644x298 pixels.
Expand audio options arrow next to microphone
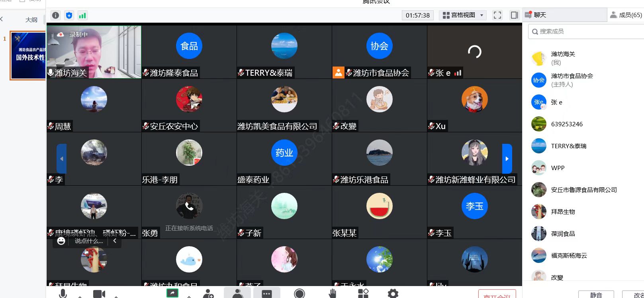[x=80, y=296]
